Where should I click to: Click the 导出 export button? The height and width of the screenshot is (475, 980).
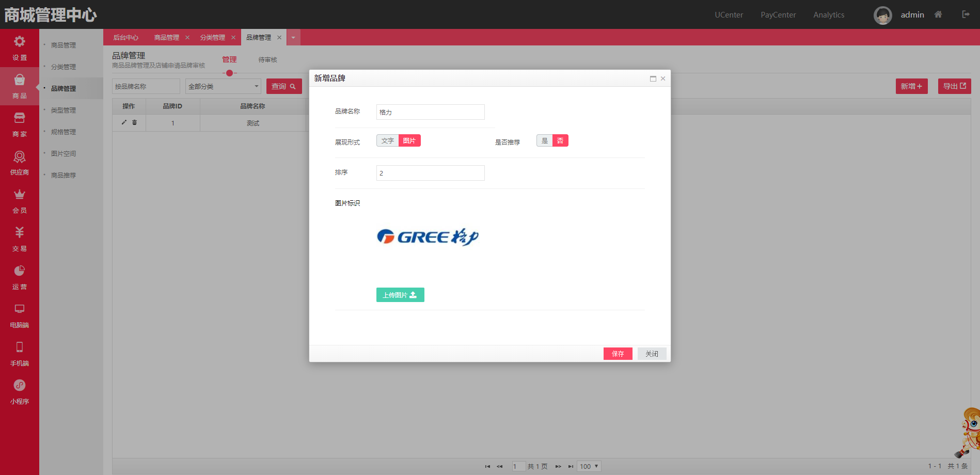point(954,86)
